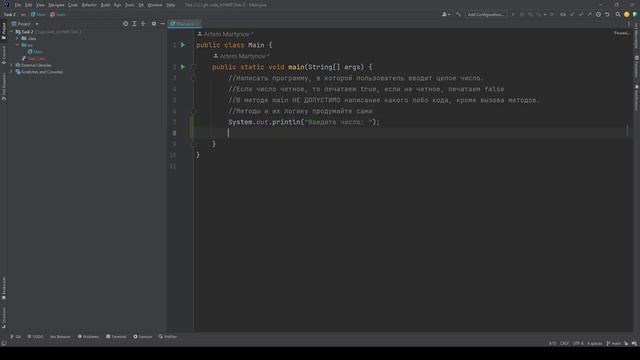The height and width of the screenshot is (360, 640).
Task: Open the Commit tool window stripe button
Action: point(4,55)
